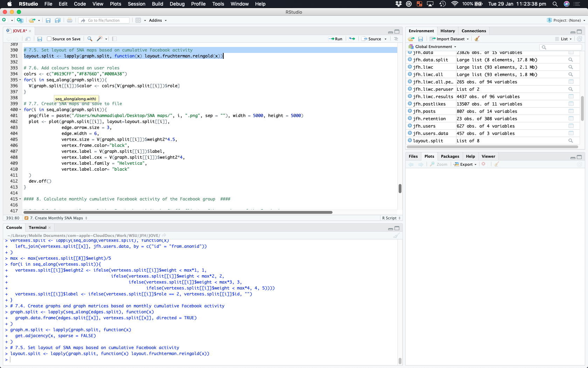Viewport: 588px width, 368px height.
Task: Toggle the Source on Save checkbox
Action: coord(49,39)
